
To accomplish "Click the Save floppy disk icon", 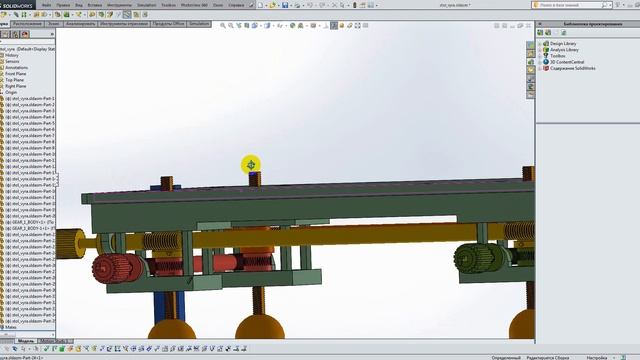I will point(285,5).
